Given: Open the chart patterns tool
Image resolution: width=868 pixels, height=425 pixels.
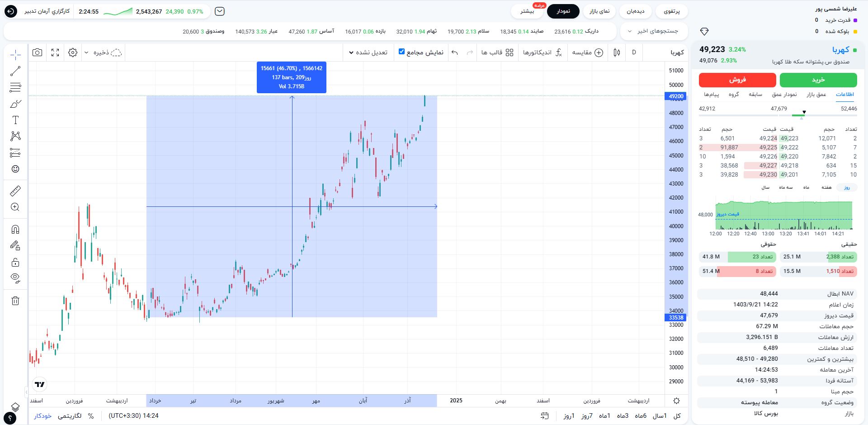Looking at the screenshot, I should point(15,136).
